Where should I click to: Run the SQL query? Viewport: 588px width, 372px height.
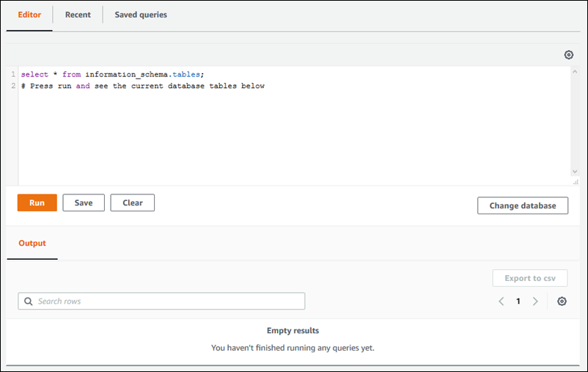tap(37, 203)
